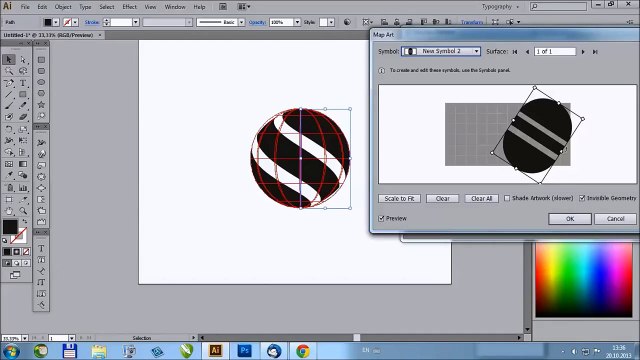Select the Pen tool
Image resolution: width=640 pixels, height=360 pixels.
[9, 83]
